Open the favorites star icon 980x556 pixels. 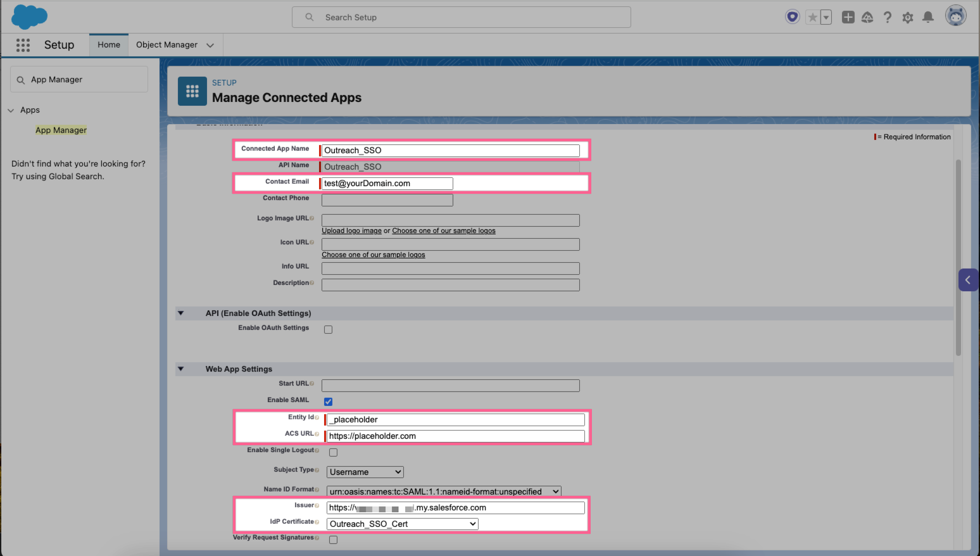pyautogui.click(x=814, y=16)
